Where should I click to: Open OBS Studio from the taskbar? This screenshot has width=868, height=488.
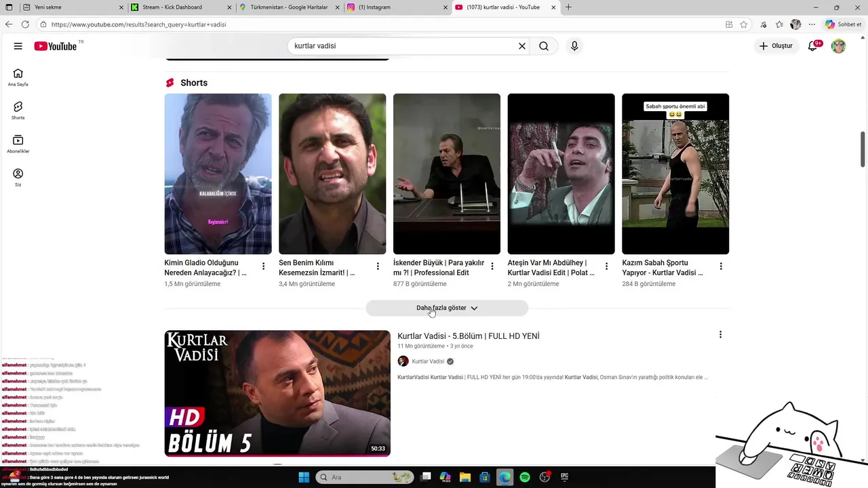545,477
